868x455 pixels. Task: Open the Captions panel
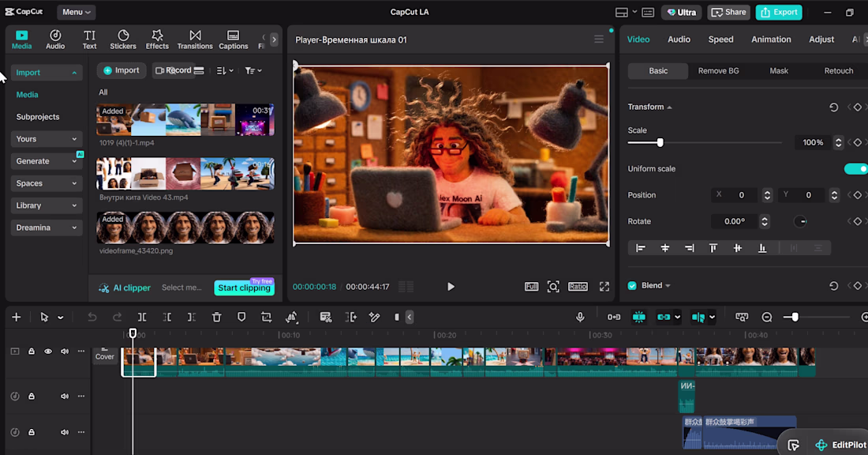(233, 39)
